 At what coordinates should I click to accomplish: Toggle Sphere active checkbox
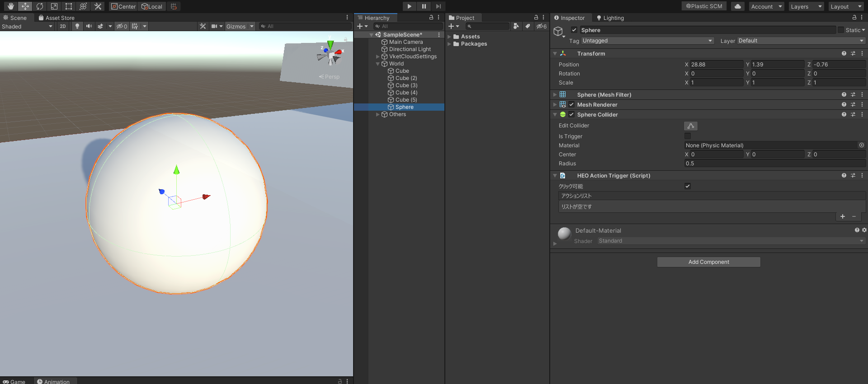click(574, 30)
